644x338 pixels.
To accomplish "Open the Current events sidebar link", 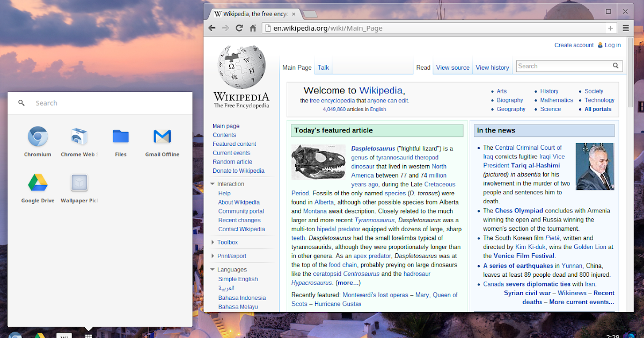I will point(231,153).
